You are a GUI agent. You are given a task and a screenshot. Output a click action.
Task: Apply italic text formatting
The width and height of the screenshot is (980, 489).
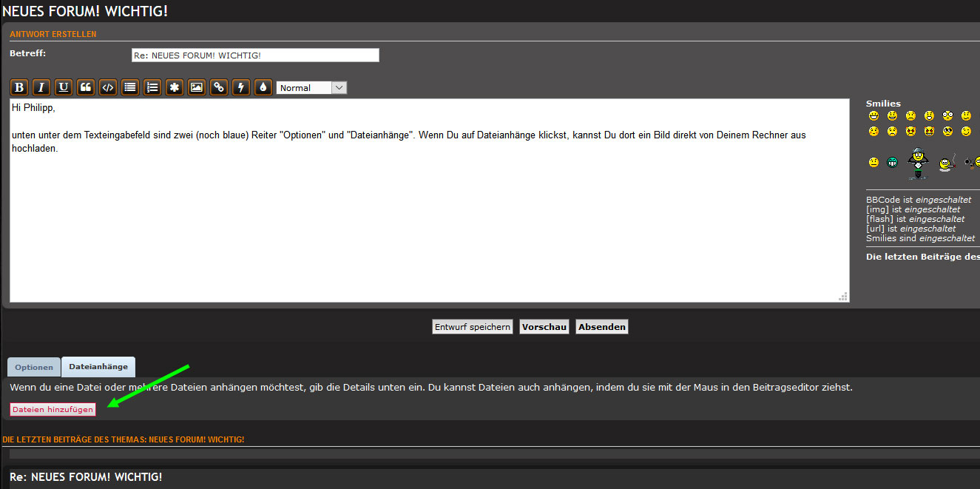41,87
